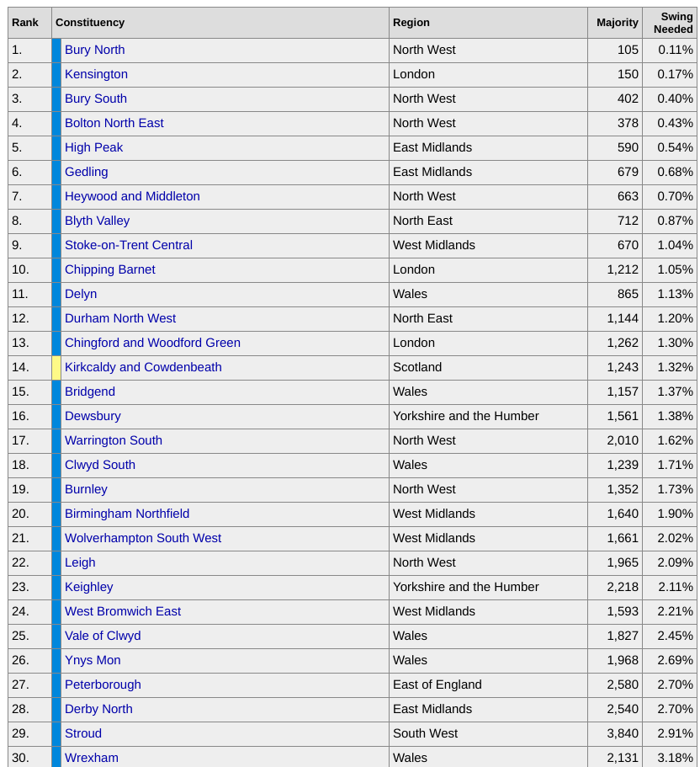This screenshot has height=767, width=700.
Task: Click the Rank column header
Action: point(29,23)
